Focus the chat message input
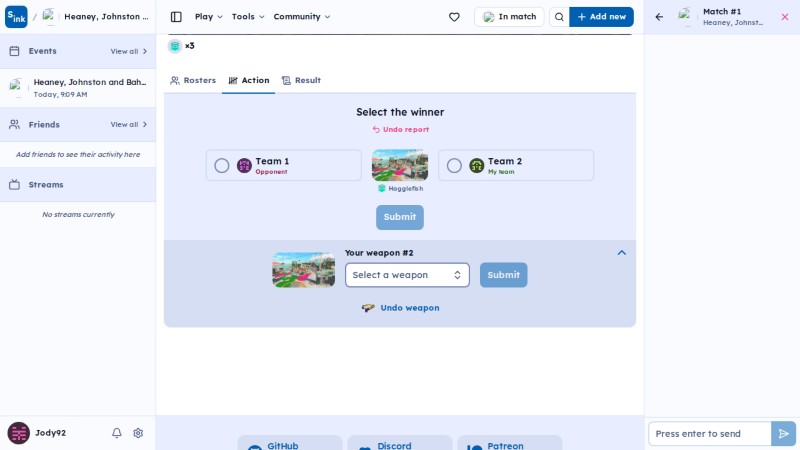Viewport: 800px width, 450px height. (x=710, y=434)
